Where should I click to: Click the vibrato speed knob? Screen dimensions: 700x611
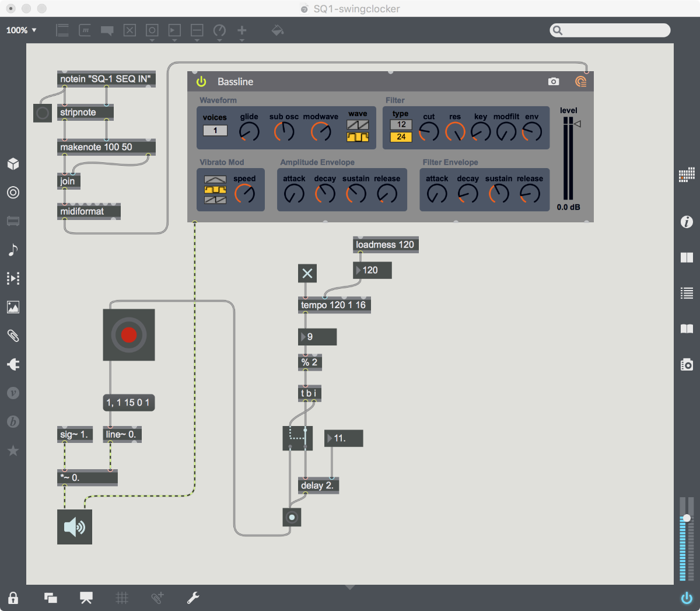245,194
